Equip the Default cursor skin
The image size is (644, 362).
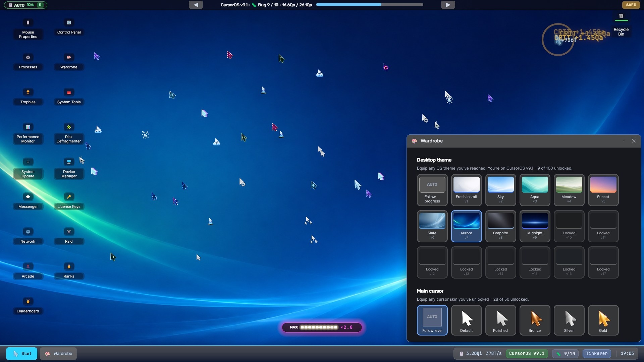point(466,320)
